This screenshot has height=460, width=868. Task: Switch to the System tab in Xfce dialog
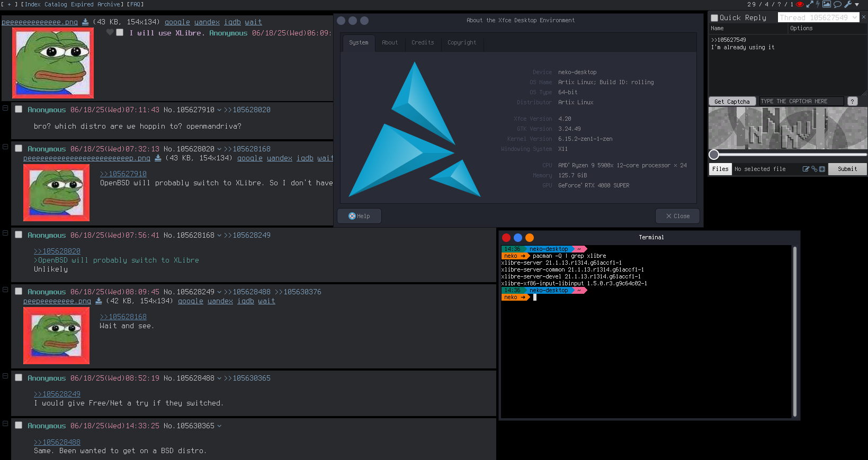[359, 42]
